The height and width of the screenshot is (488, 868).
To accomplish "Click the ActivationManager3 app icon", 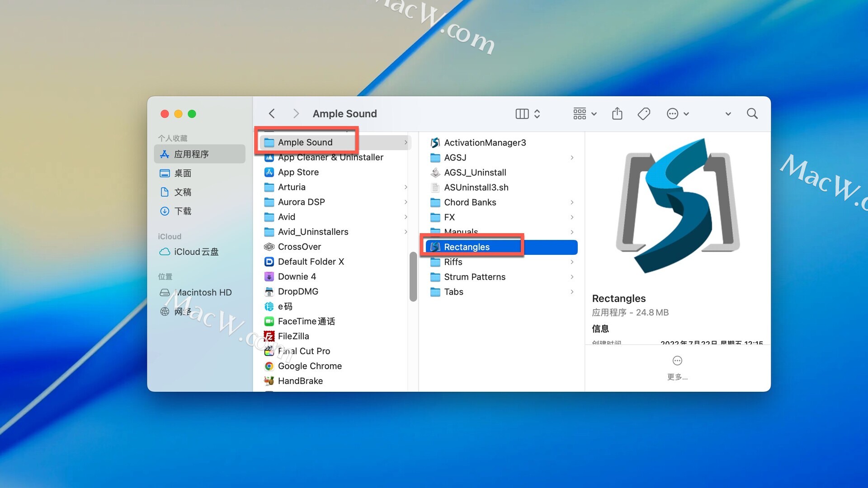I will (435, 143).
